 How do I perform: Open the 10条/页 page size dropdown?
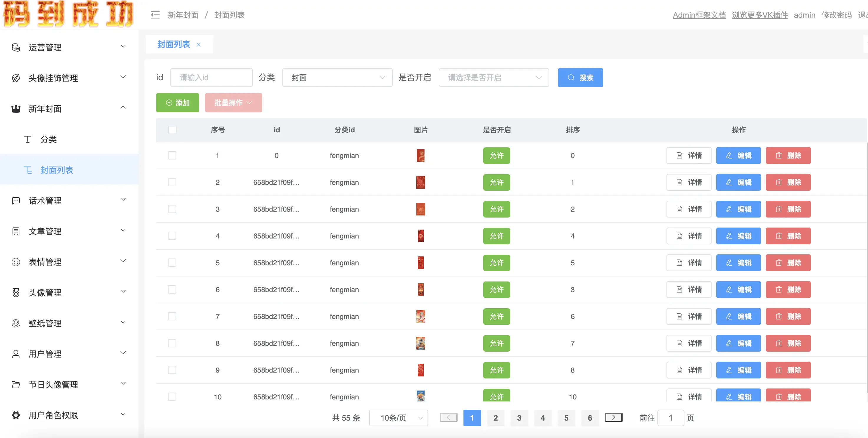(x=399, y=418)
